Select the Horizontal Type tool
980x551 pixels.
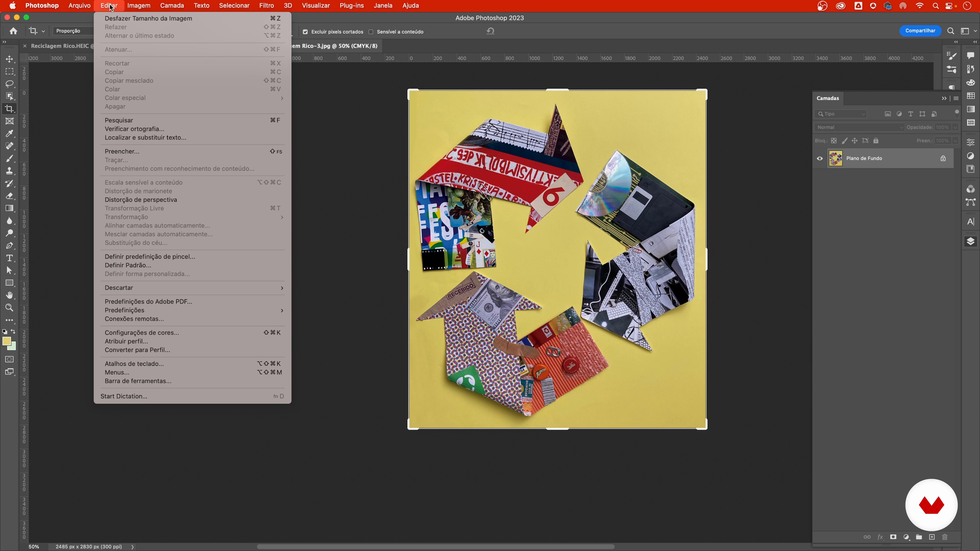pos(9,258)
